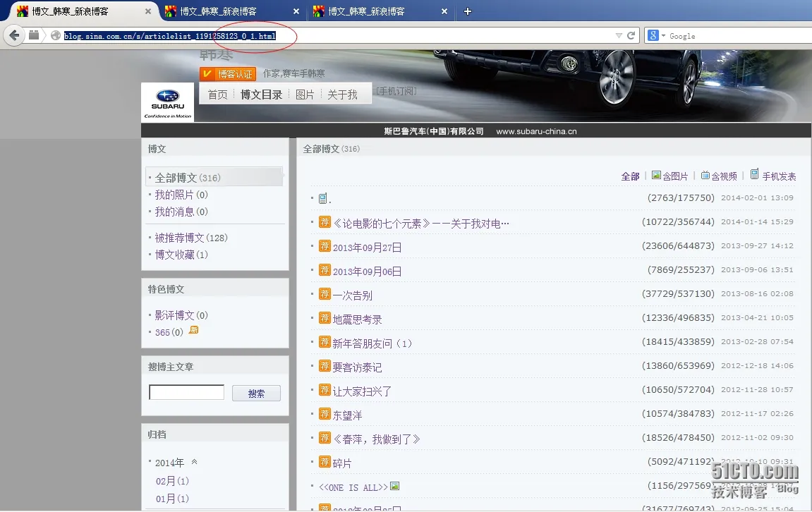
Task: Open a new tab with plus button
Action: coord(467,11)
